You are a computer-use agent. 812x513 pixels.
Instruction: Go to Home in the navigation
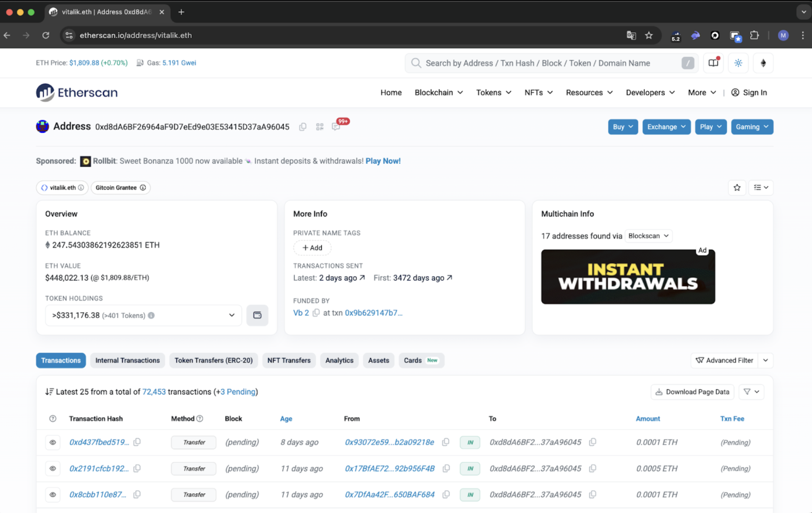tap(391, 93)
